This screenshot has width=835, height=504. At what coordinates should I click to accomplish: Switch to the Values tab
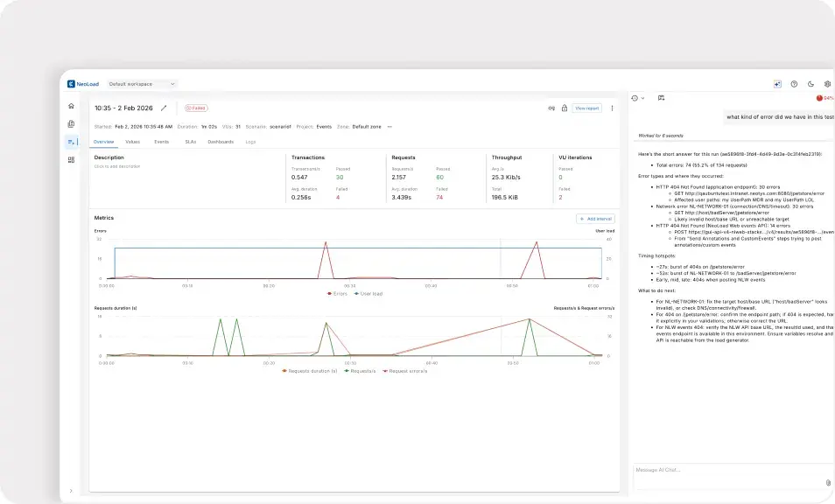pos(132,141)
